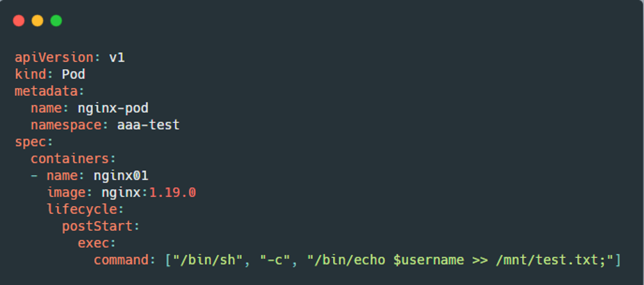The image size is (644, 285).
Task: Select the nginx-pod name value
Action: tap(113, 109)
